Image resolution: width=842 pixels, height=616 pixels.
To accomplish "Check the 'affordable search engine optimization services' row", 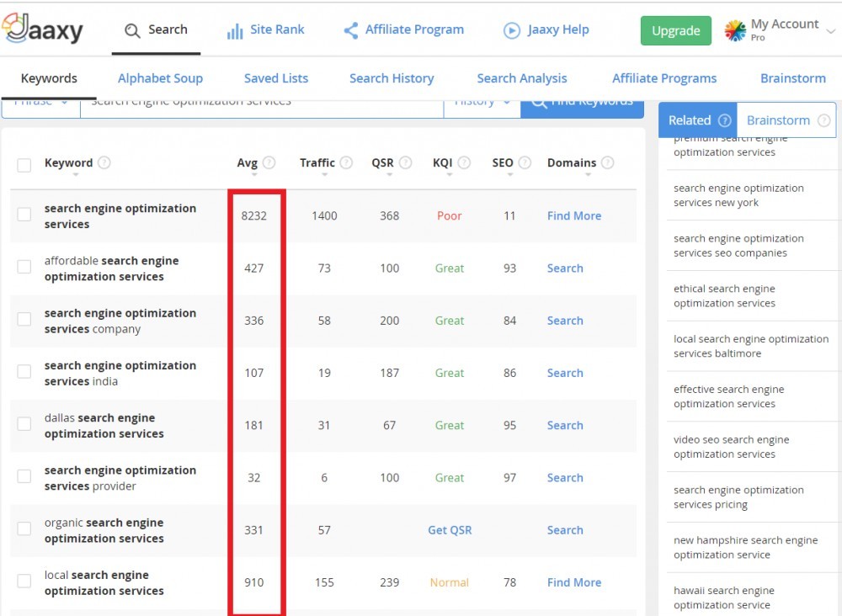I will pyautogui.click(x=24, y=267).
